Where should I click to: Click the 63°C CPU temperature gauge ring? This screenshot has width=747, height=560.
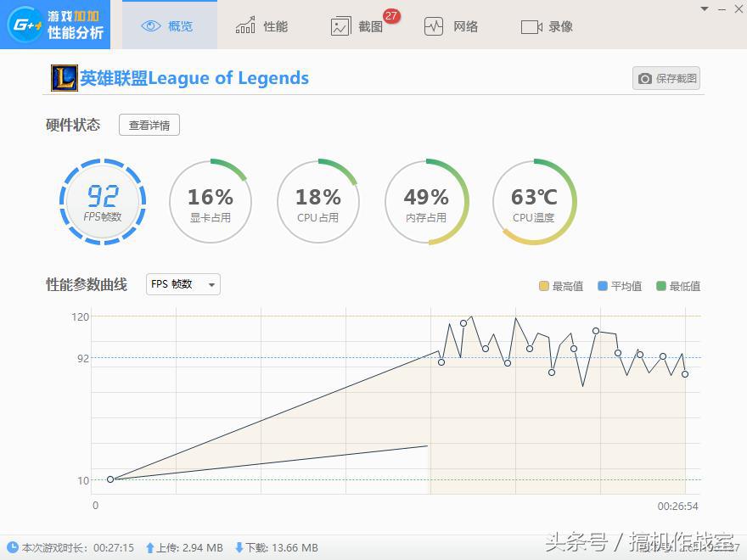coord(534,202)
